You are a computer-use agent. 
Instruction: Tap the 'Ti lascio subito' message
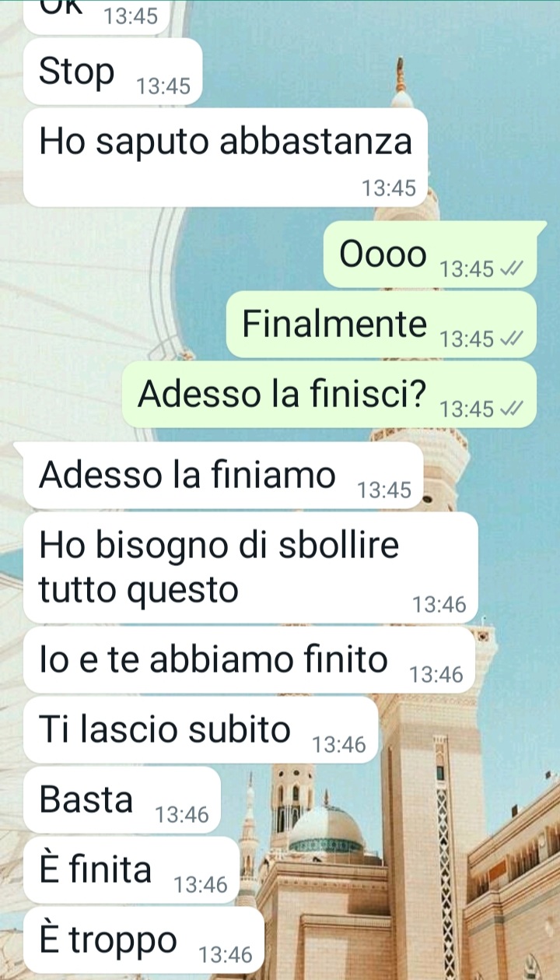tap(201, 730)
